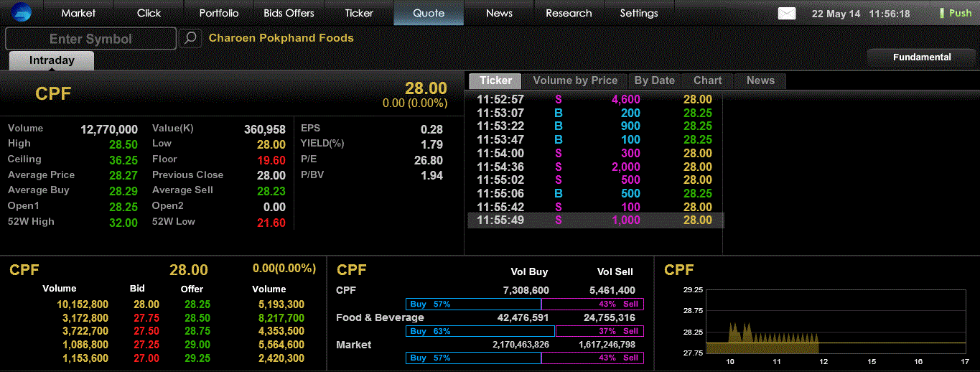The width and height of the screenshot is (980, 372).
Task: Select ticker row at 11:53:22
Action: (x=595, y=126)
